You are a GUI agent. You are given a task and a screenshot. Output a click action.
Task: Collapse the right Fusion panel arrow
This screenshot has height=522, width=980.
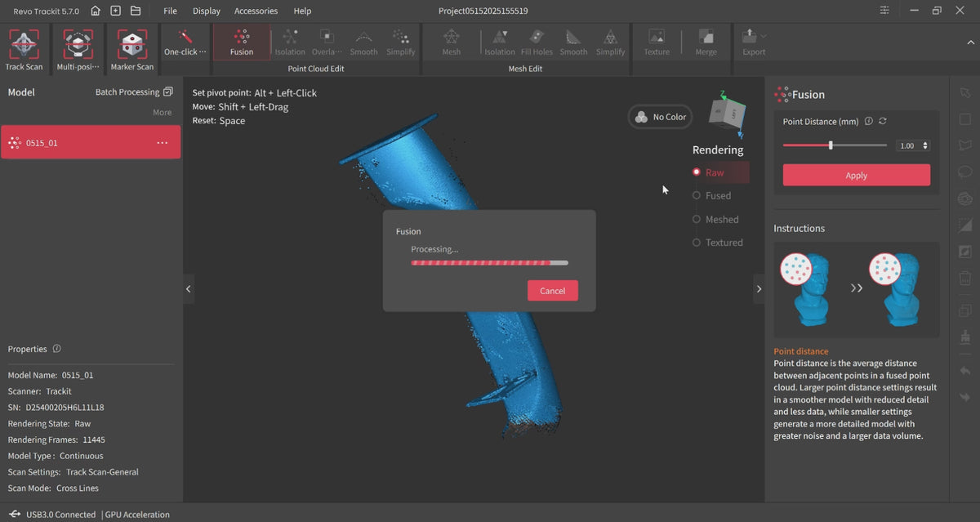(759, 289)
